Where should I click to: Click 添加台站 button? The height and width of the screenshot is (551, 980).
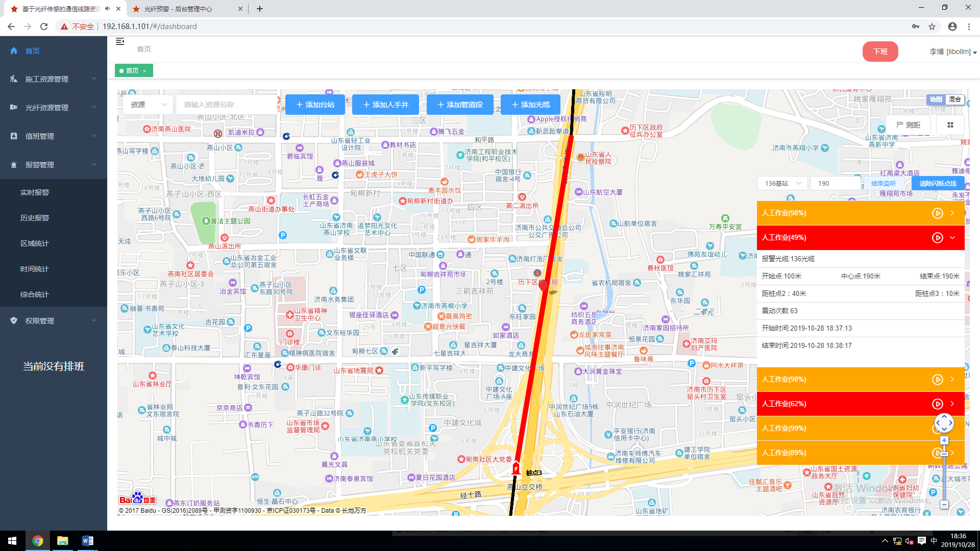pyautogui.click(x=315, y=105)
